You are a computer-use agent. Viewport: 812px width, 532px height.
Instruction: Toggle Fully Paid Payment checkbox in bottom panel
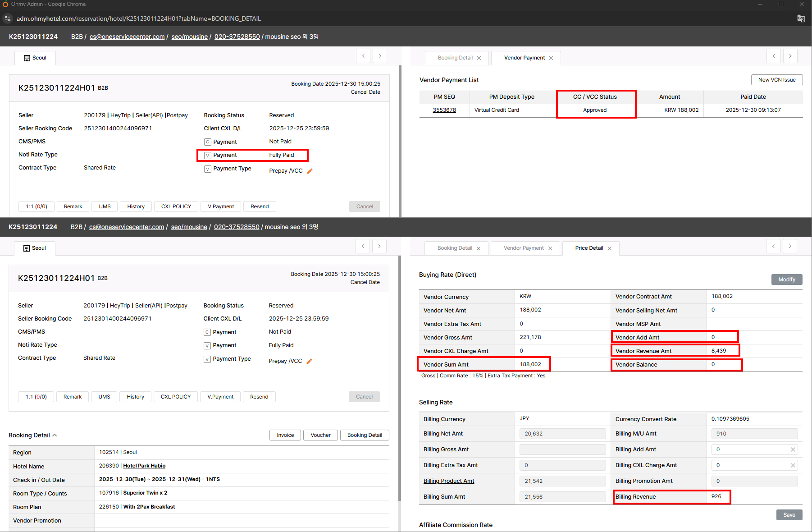[x=207, y=346]
